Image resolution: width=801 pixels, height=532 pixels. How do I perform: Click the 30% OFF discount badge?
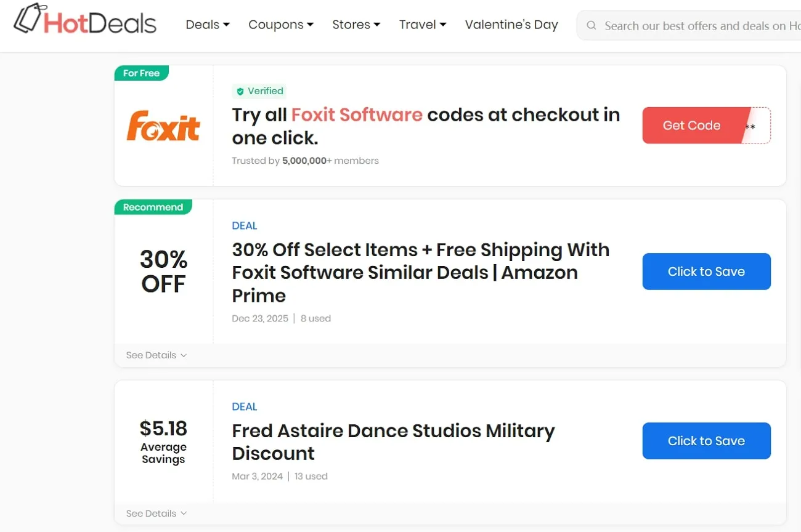pos(163,272)
